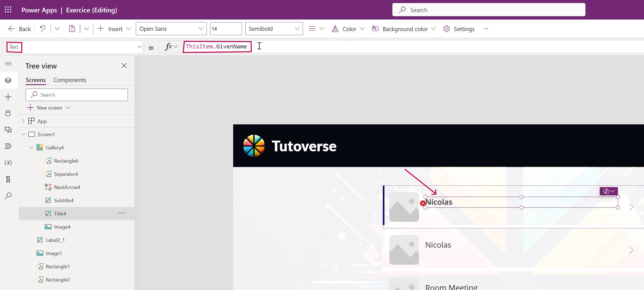Click the next arrow on the first Nicolas row
This screenshot has width=644, height=290.
click(x=631, y=207)
